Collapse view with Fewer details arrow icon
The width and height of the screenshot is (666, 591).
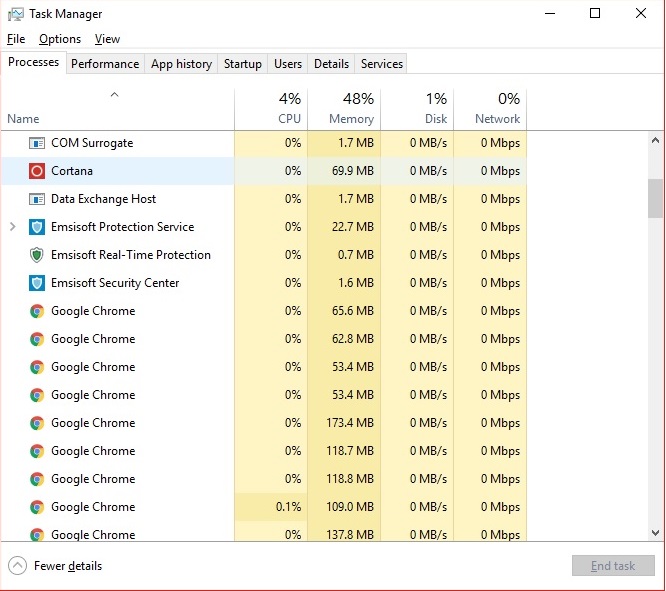click(x=17, y=566)
